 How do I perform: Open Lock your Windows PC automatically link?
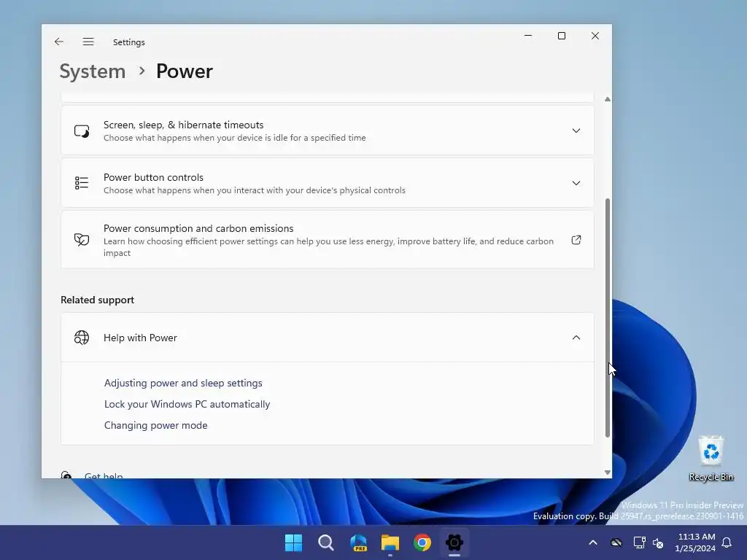coord(187,404)
